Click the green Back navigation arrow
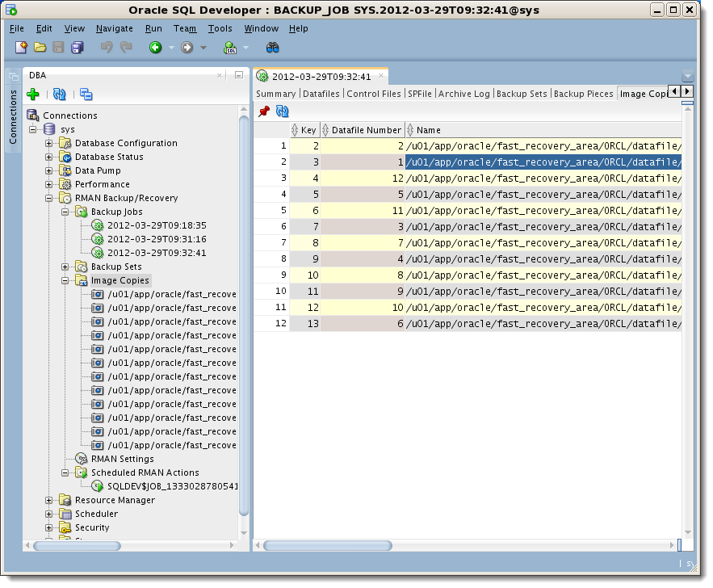The image size is (713, 588). click(155, 48)
